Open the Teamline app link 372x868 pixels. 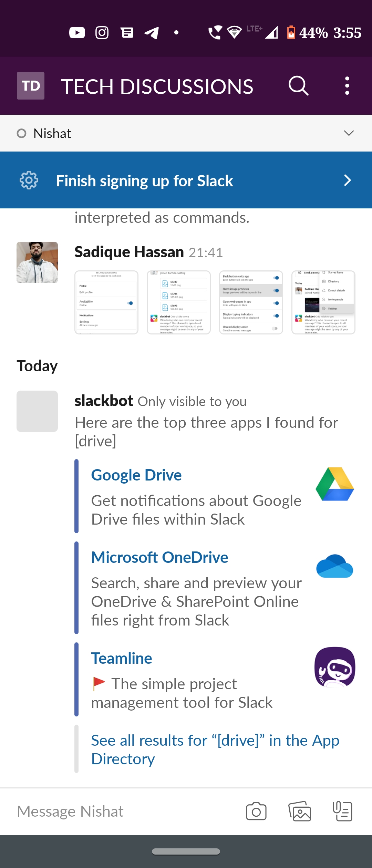tap(122, 658)
